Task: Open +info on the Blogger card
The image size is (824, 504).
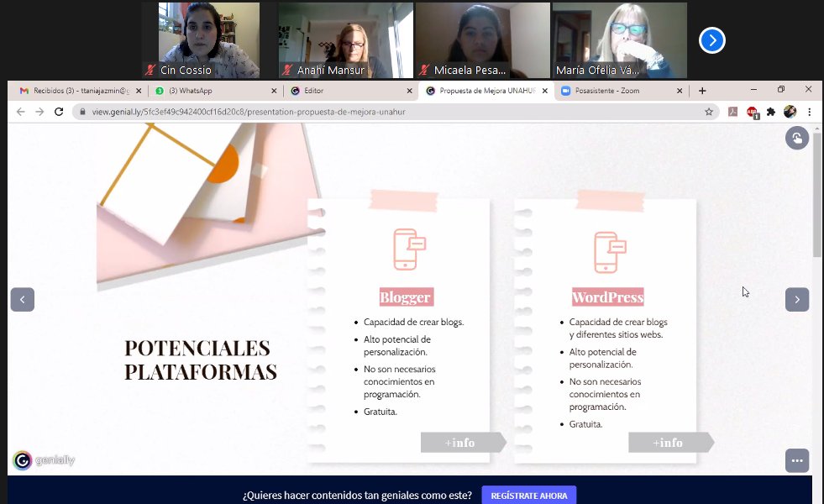Action: (464, 443)
